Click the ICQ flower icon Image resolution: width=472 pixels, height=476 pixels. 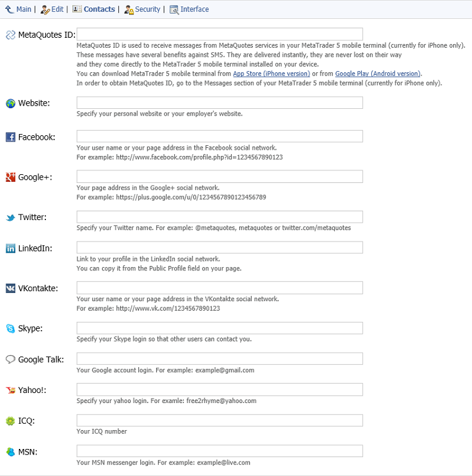10,421
